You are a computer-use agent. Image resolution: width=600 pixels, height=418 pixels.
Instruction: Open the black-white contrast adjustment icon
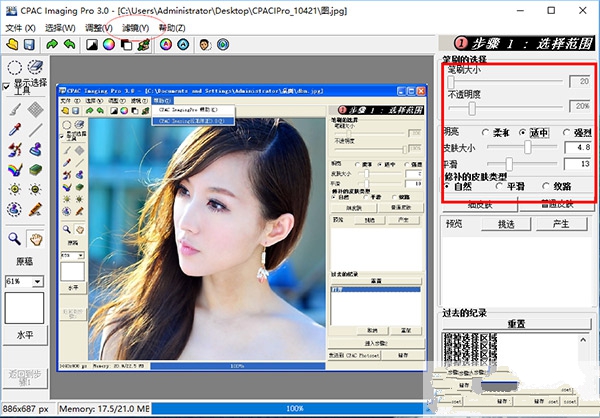pos(92,45)
